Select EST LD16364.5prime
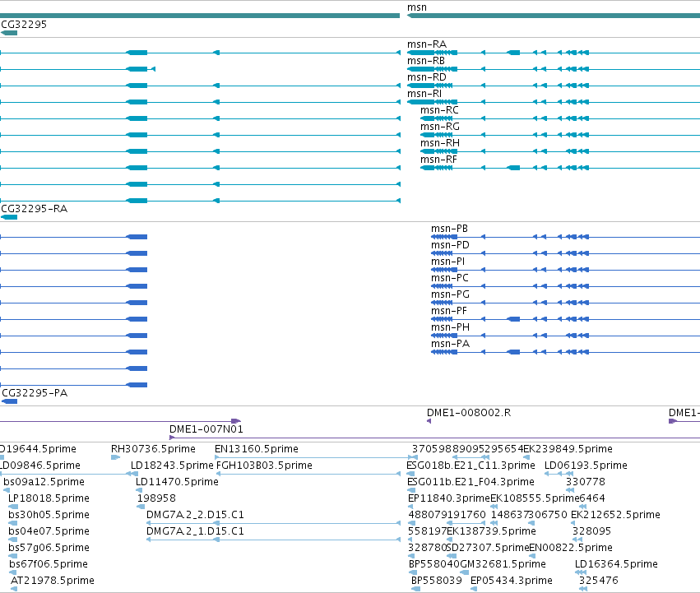This screenshot has width=700, height=593. click(x=616, y=565)
